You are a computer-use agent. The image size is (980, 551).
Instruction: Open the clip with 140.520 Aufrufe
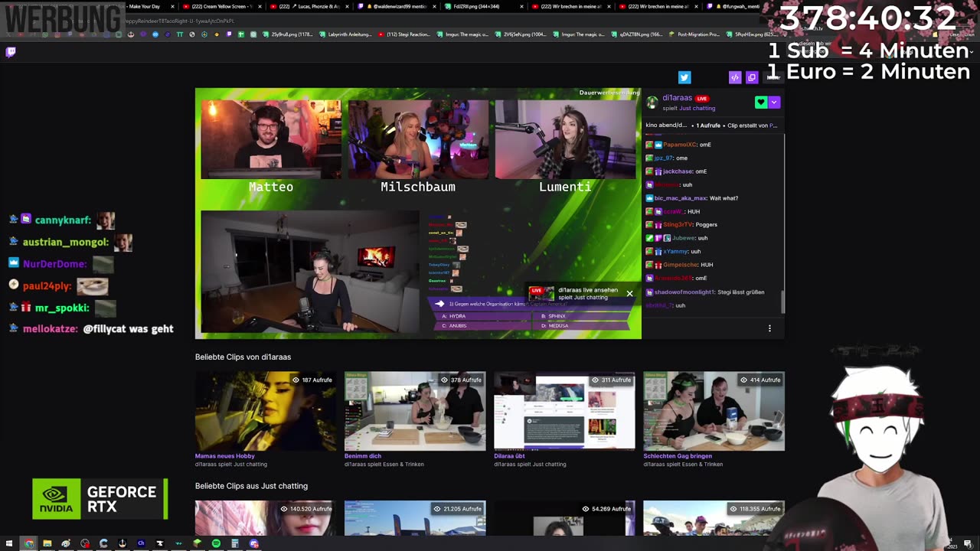(266, 518)
